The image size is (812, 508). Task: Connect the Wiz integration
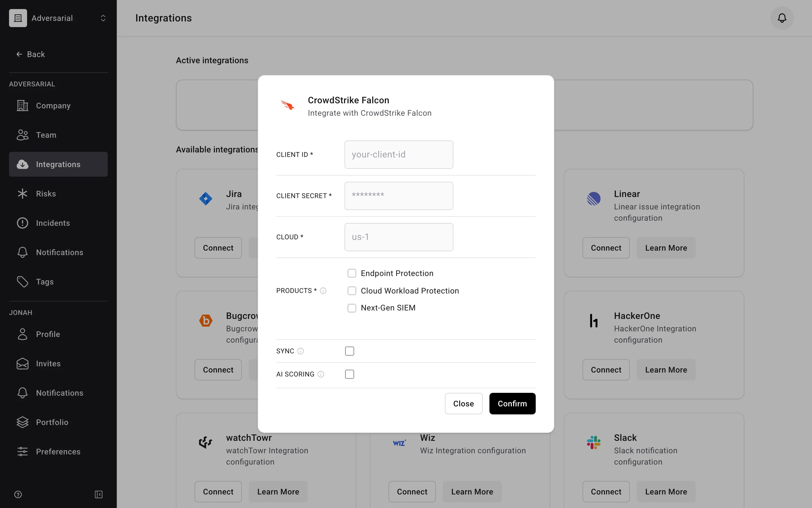412,492
